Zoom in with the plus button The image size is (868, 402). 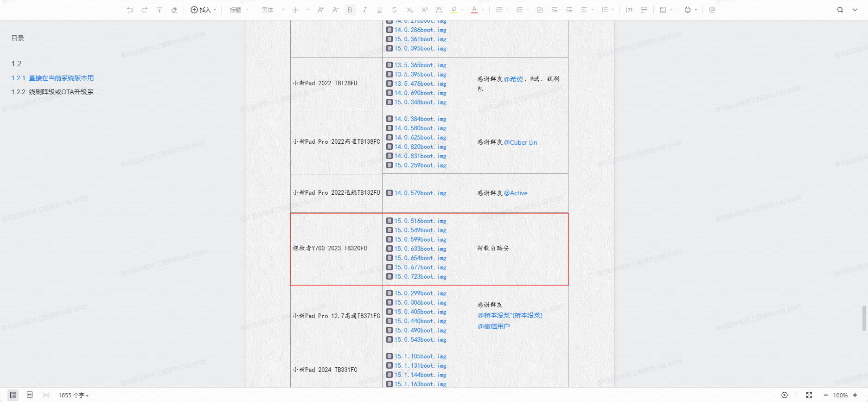[x=855, y=395]
